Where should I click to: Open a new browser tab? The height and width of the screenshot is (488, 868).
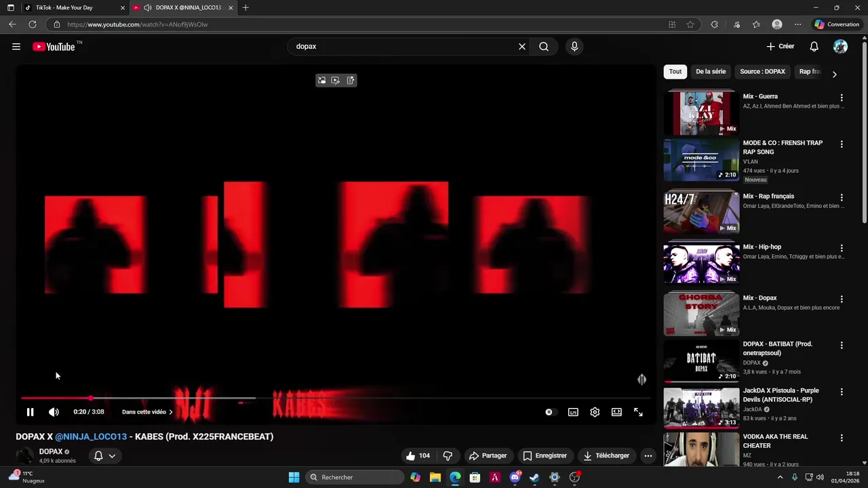[x=245, y=7]
